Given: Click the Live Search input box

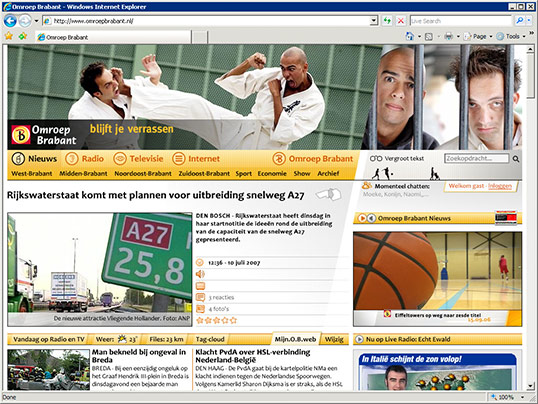Looking at the screenshot, I should click(x=460, y=21).
